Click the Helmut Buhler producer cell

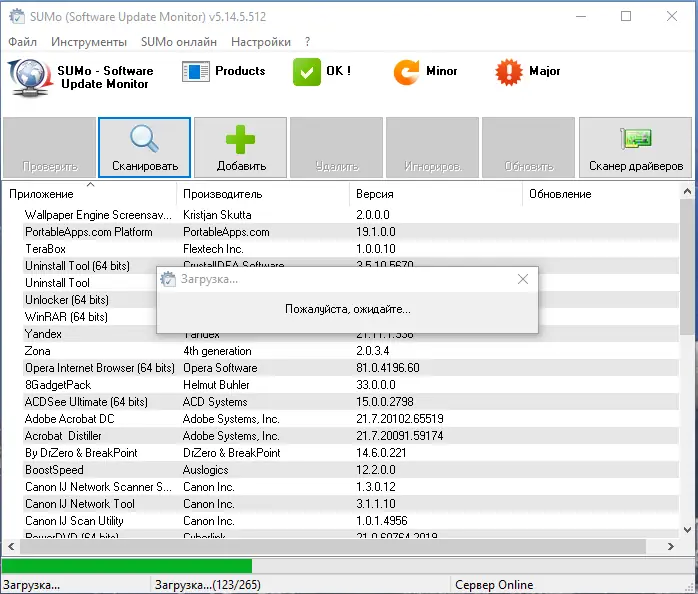click(x=216, y=384)
